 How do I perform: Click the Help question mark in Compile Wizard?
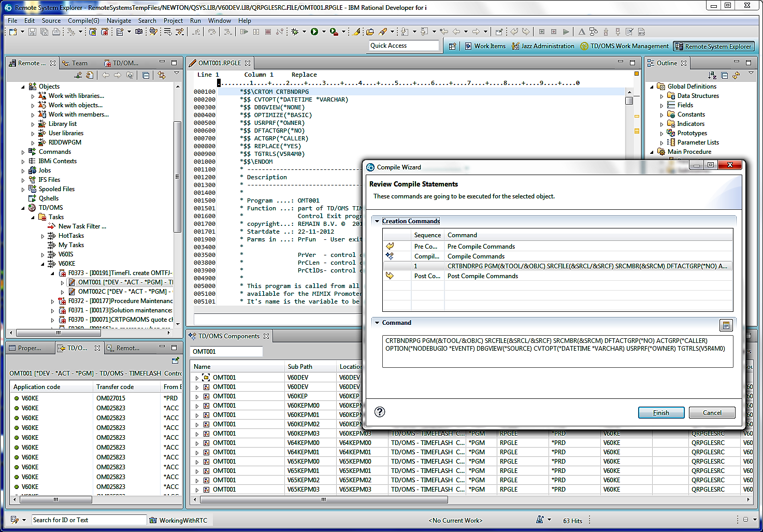[x=380, y=412]
